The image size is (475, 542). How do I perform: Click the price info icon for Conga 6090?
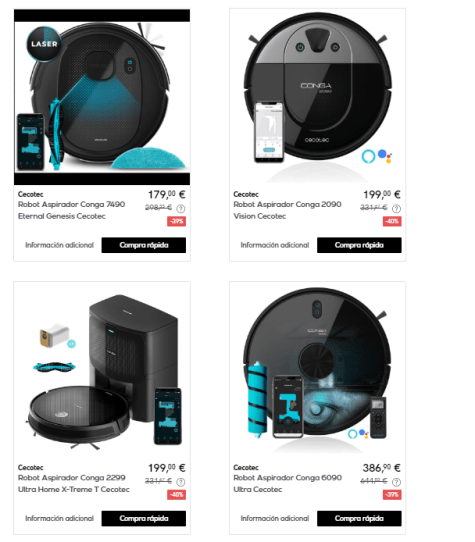pos(397,482)
